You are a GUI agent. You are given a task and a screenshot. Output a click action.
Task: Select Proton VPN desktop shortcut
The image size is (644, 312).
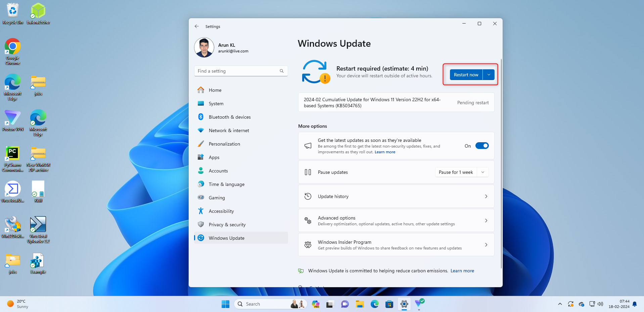click(x=13, y=120)
